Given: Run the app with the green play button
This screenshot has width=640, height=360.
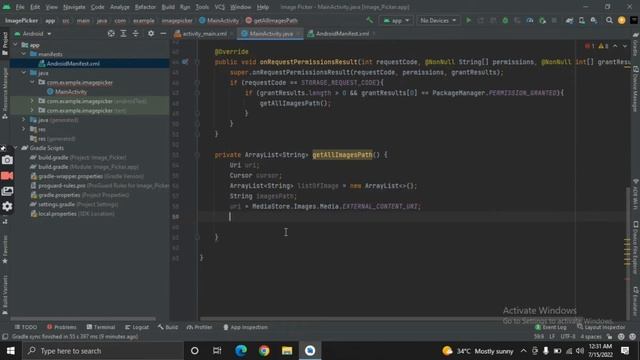Looking at the screenshot, I should pos(469,20).
